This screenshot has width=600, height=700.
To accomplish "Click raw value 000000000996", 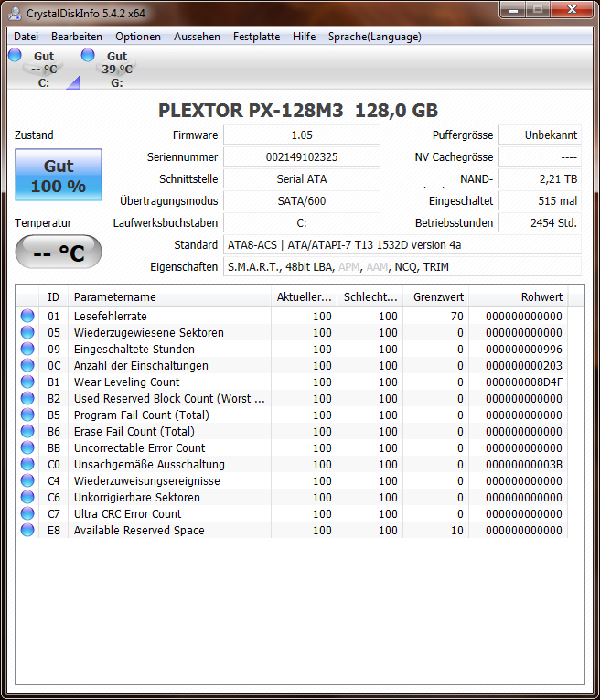I will pyautogui.click(x=524, y=350).
